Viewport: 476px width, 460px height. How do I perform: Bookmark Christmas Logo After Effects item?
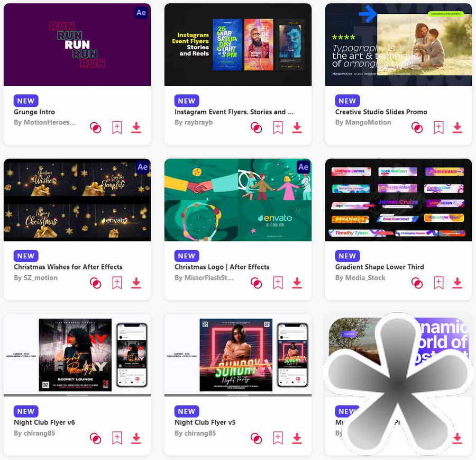pos(278,283)
